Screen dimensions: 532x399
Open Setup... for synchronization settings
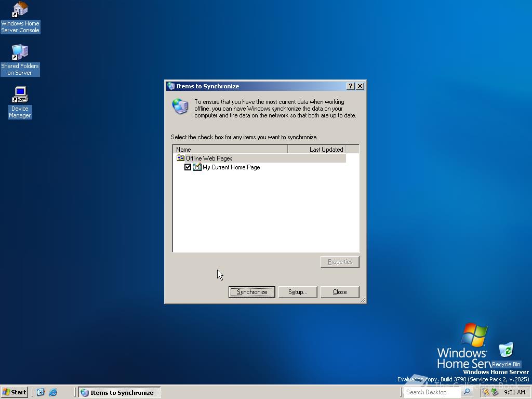[298, 292]
